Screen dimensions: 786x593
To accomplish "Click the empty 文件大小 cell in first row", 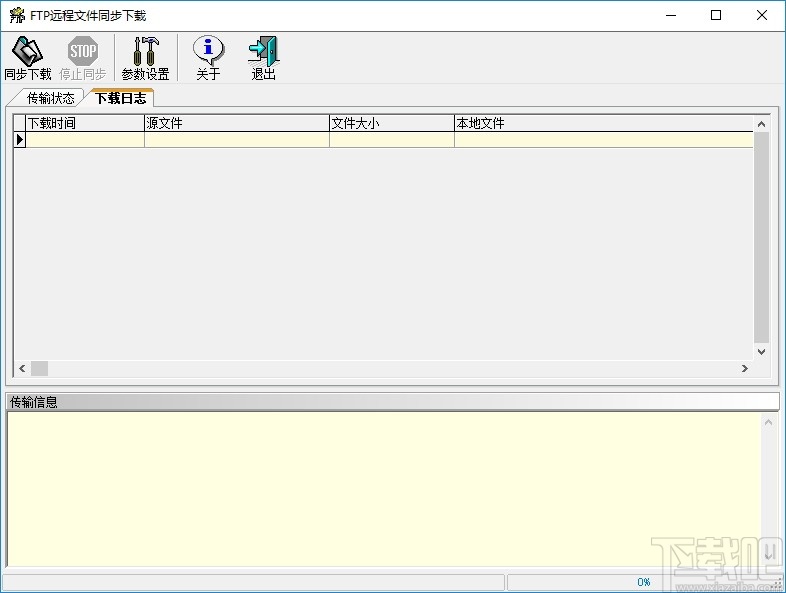I will click(391, 140).
